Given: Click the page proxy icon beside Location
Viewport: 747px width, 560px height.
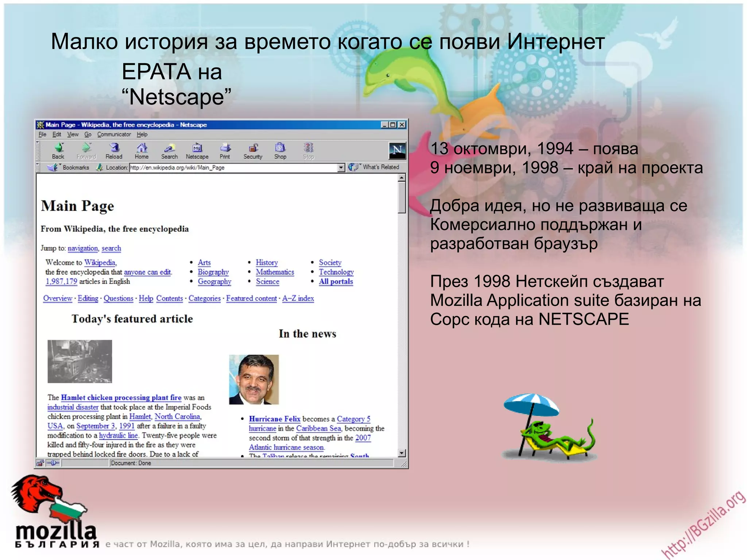Looking at the screenshot, I should click(x=99, y=167).
